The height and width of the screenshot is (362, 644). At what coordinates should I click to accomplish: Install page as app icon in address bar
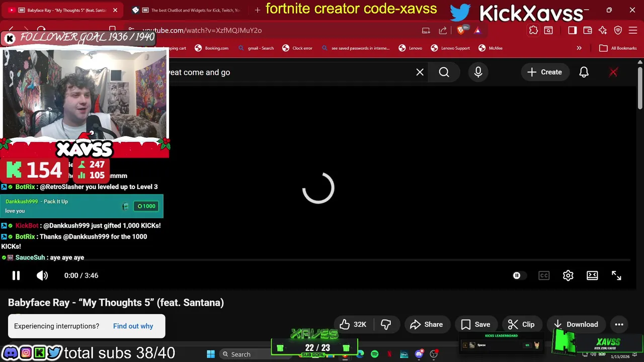tap(426, 31)
